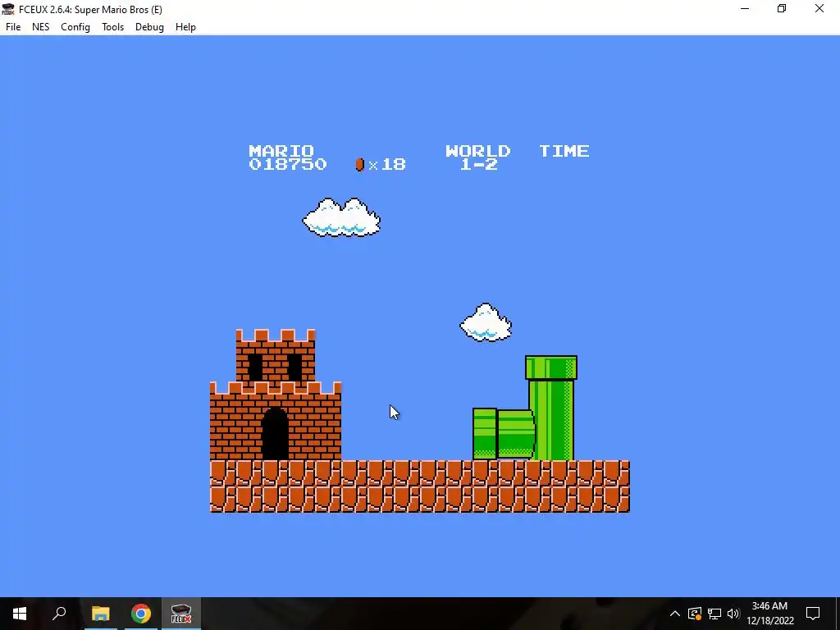Click the small cloud near the pipe
This screenshot has width=840, height=630.
[486, 322]
